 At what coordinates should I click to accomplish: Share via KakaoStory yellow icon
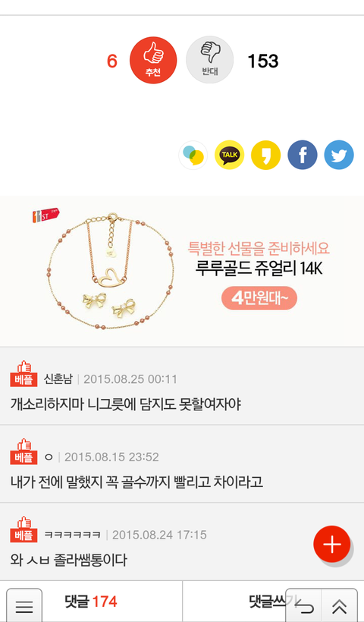[265, 155]
